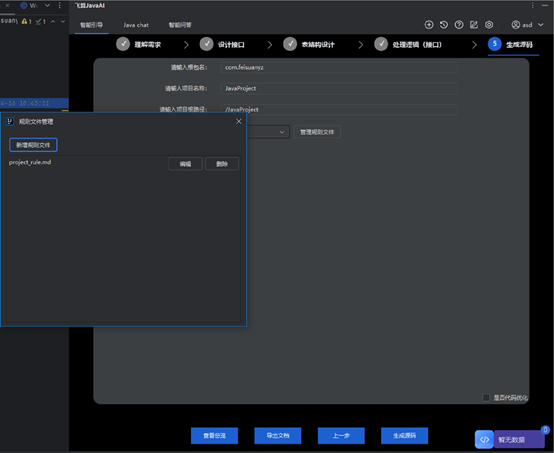
Task: Click the edit pencil icon in toolbar
Action: (x=474, y=25)
